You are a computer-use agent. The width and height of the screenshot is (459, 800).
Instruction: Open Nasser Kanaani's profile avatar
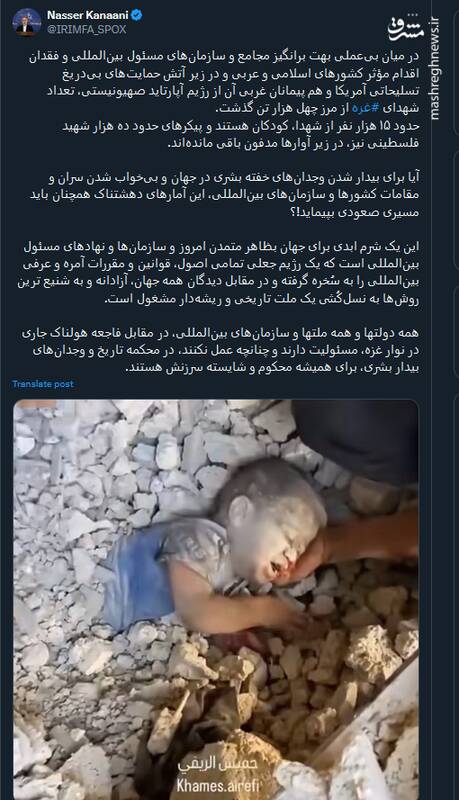point(27,22)
